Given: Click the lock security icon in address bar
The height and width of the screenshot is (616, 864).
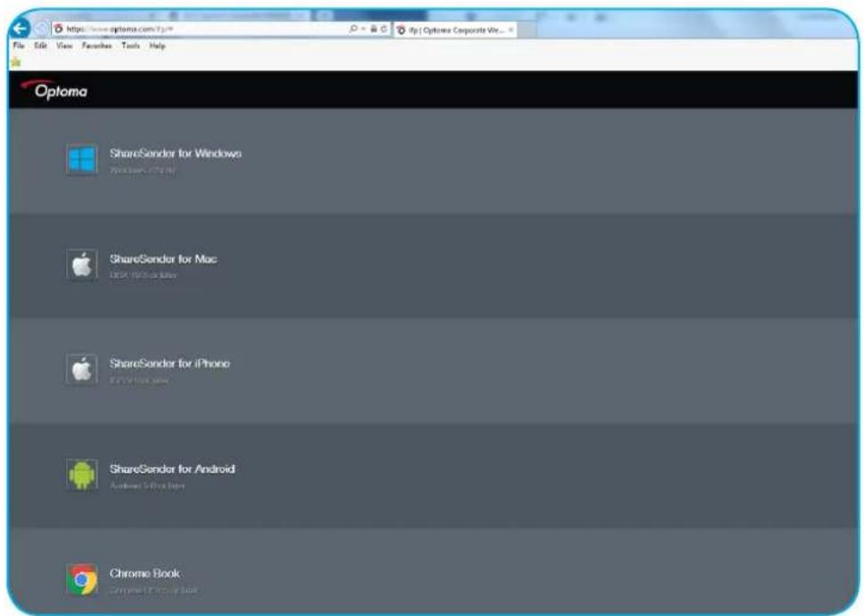Looking at the screenshot, I should 374,29.
